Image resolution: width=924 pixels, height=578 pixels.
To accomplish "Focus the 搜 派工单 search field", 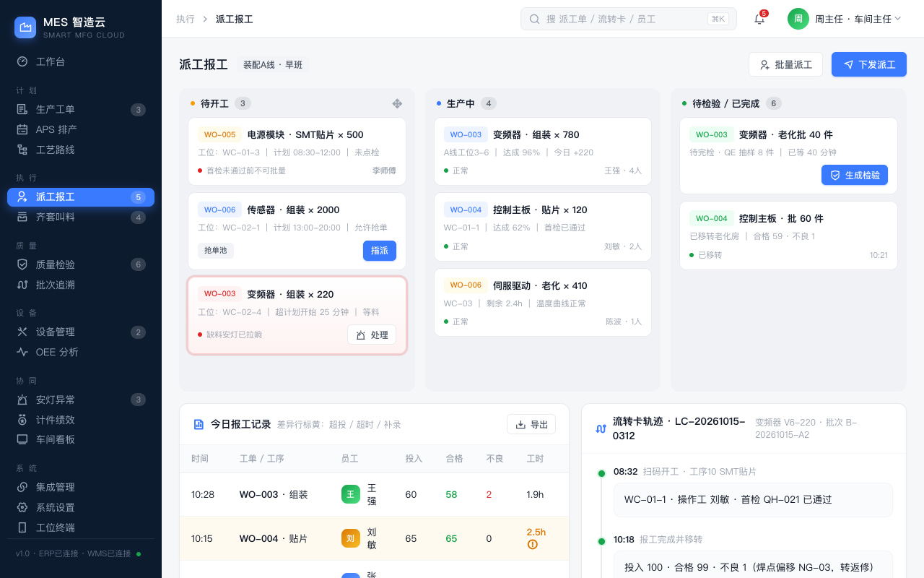I will [x=629, y=19].
